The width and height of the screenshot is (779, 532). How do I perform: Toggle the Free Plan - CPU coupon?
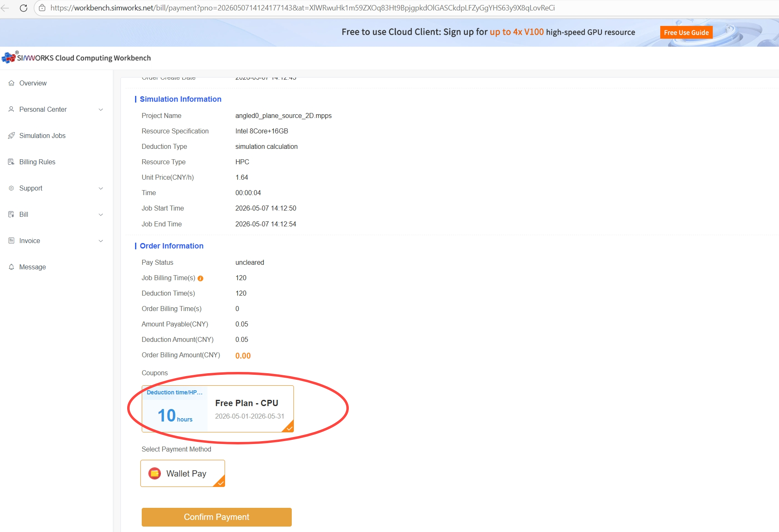point(218,409)
